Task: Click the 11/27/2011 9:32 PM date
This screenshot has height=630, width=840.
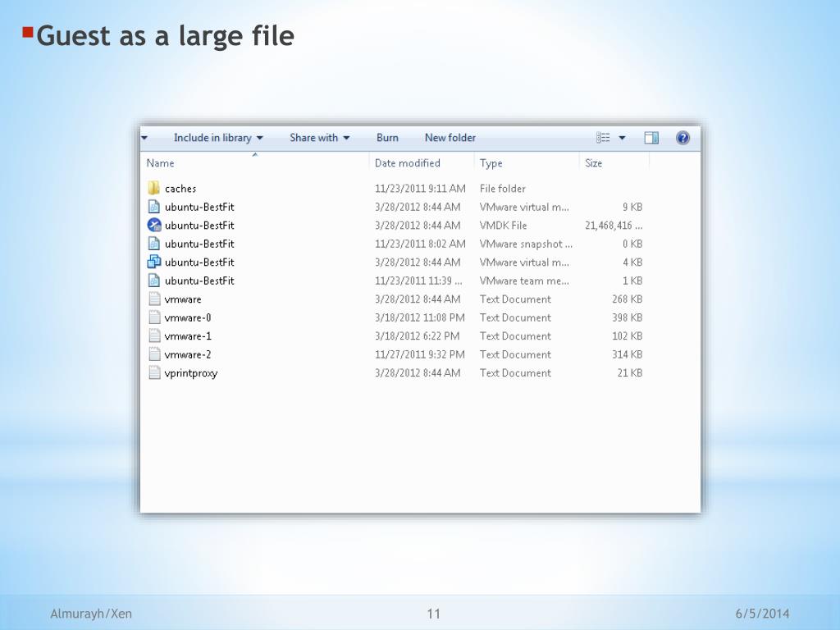Action: (419, 354)
